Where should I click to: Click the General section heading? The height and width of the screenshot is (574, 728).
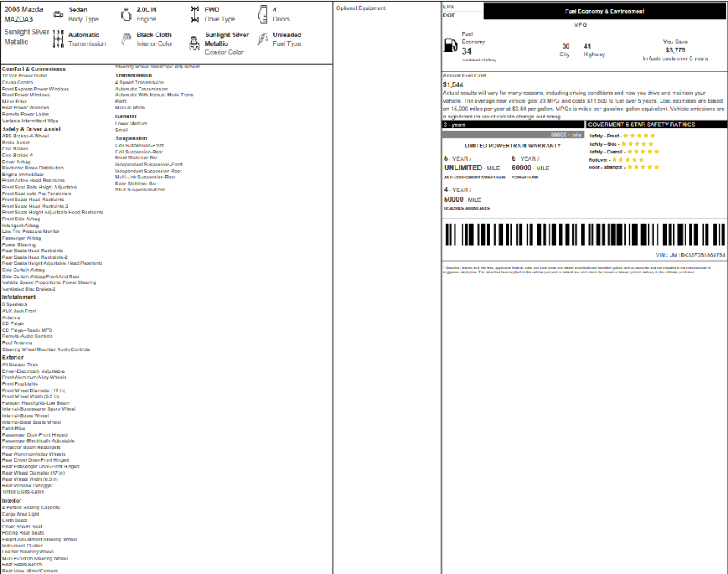point(125,117)
